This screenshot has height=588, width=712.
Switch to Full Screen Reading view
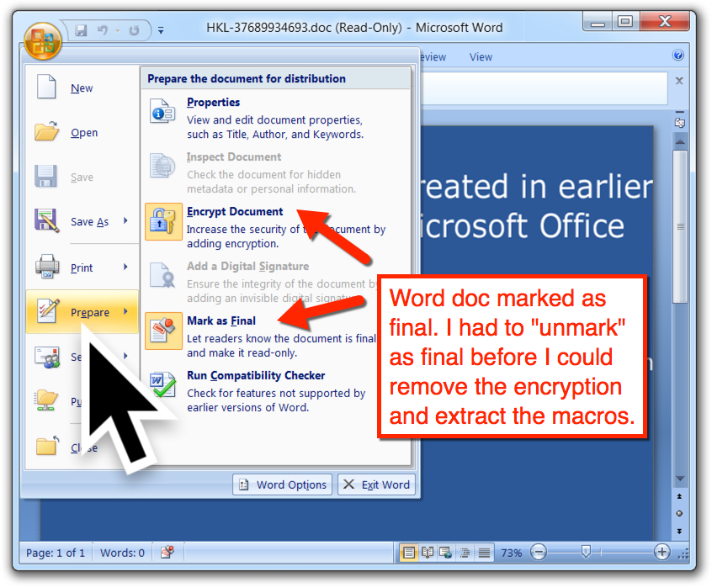point(428,553)
